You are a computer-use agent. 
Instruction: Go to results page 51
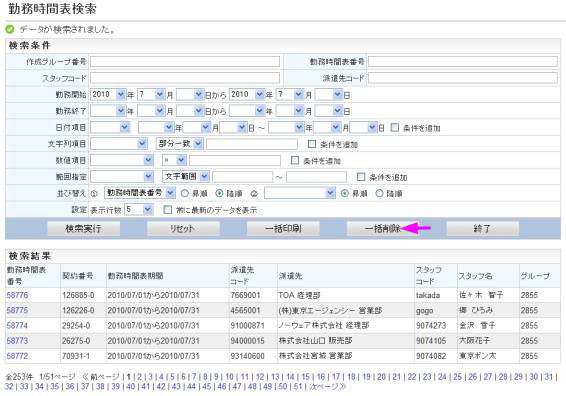pos(298,386)
